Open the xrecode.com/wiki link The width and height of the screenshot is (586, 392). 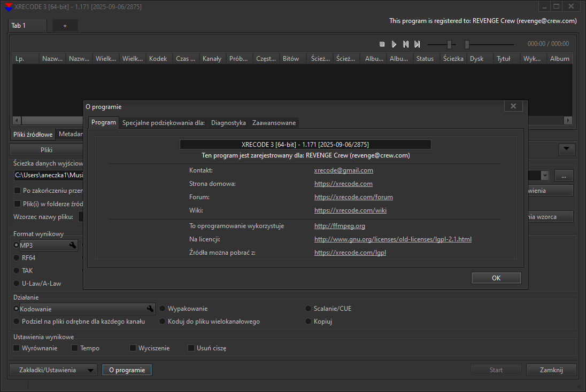coord(350,210)
